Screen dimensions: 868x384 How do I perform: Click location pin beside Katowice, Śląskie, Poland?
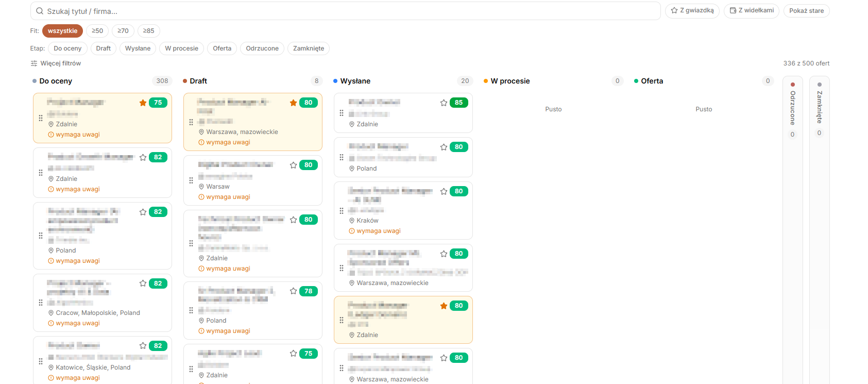click(51, 368)
